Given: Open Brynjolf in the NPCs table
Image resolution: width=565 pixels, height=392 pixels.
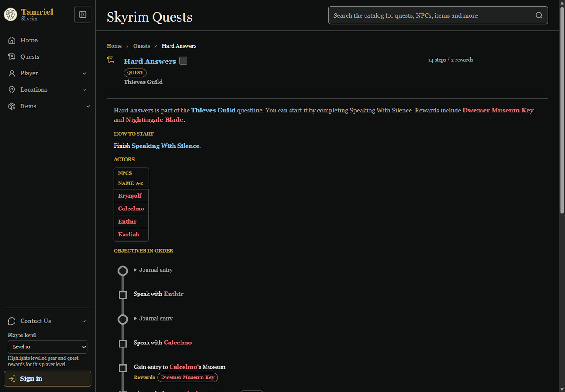Looking at the screenshot, I should click(x=130, y=195).
